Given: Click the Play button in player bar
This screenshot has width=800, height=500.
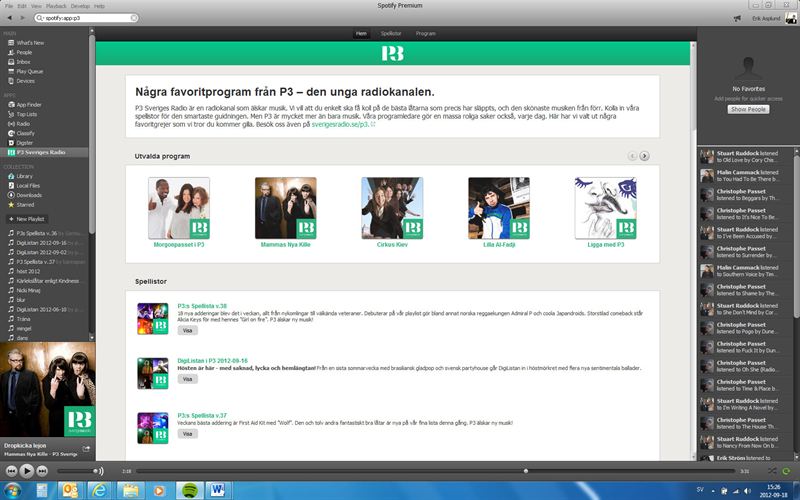Looking at the screenshot, I should coord(27,470).
